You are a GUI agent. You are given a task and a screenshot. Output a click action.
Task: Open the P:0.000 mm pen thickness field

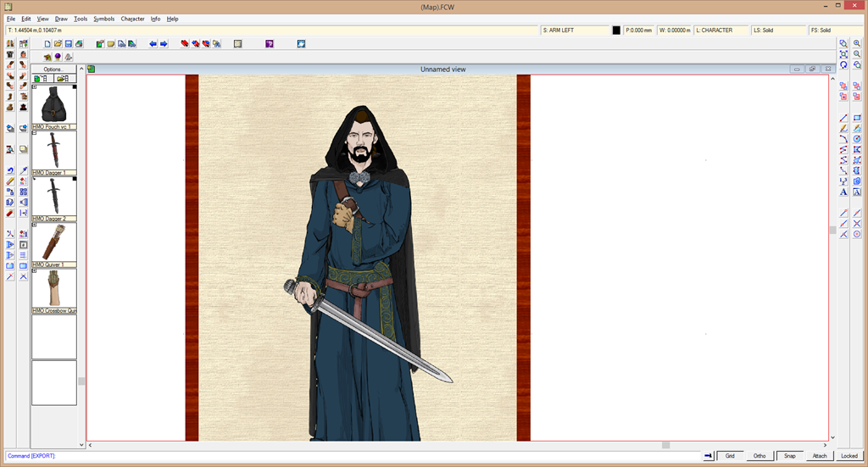pos(639,31)
